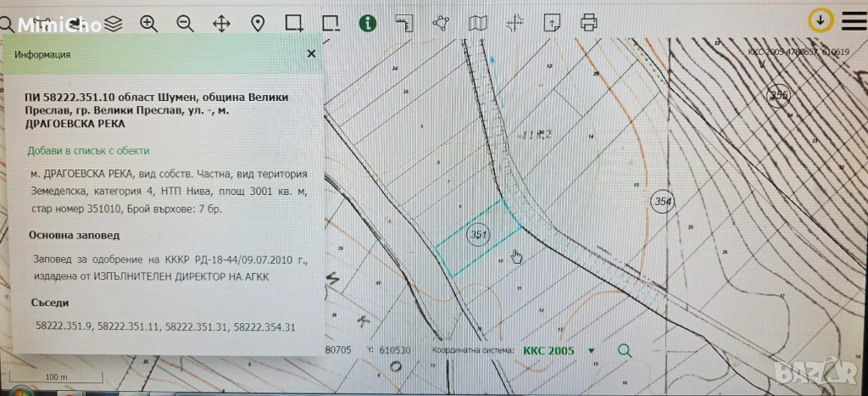Expand the ККС 2005 coordinate system dropdown
The height and width of the screenshot is (396, 868).
pos(591,350)
